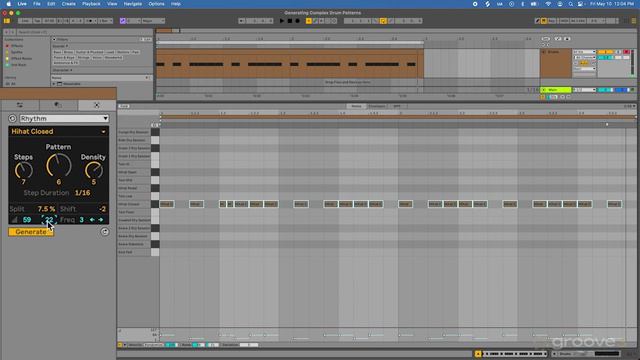
Task: Select the Bass sound filter tag
Action: tap(58, 52)
